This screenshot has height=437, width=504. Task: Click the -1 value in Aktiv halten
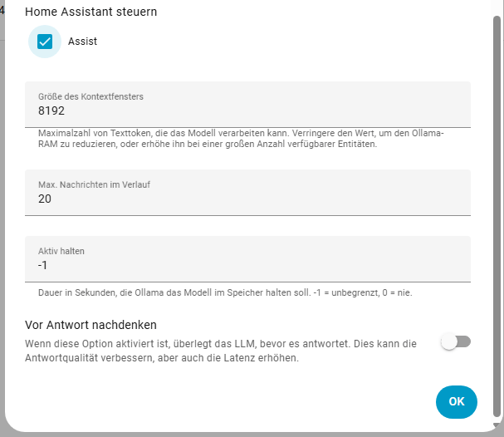click(43, 265)
